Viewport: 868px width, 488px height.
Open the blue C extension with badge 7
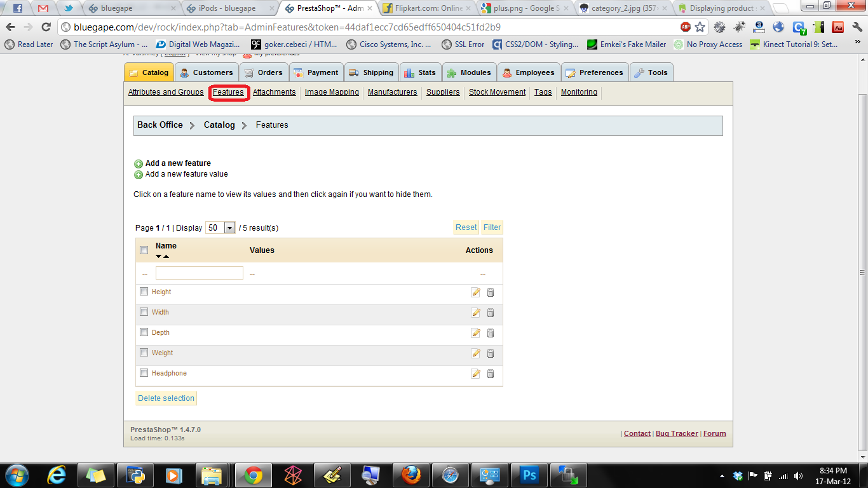click(x=799, y=27)
